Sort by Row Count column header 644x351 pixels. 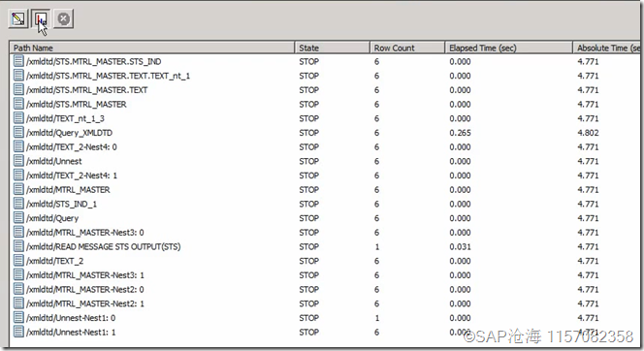point(407,48)
